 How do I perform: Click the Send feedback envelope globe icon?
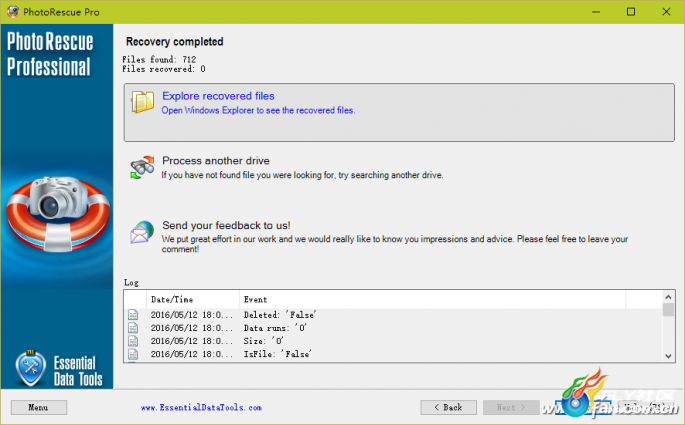pos(142,232)
